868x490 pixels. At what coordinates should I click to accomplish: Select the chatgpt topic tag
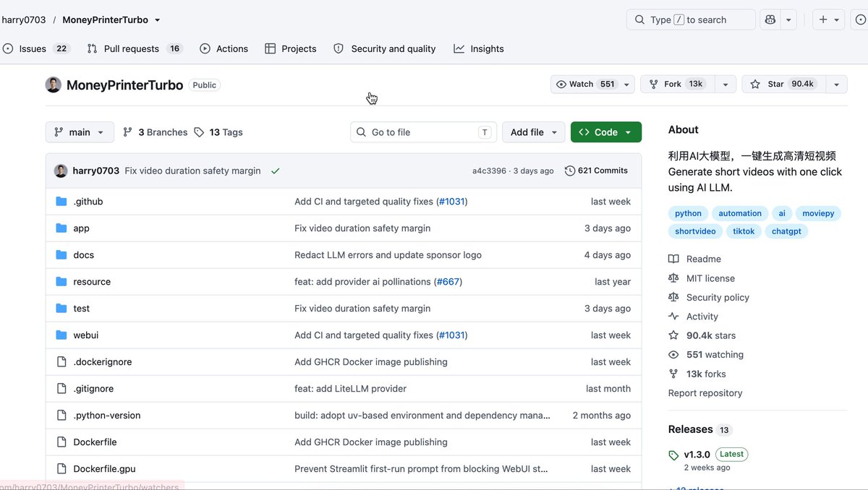[786, 231]
